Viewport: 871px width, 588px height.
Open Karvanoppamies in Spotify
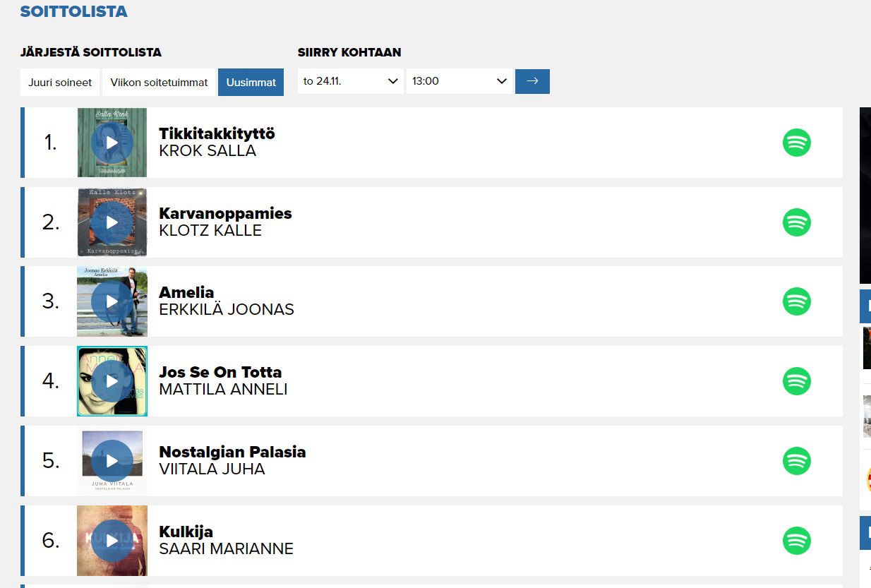tap(796, 222)
